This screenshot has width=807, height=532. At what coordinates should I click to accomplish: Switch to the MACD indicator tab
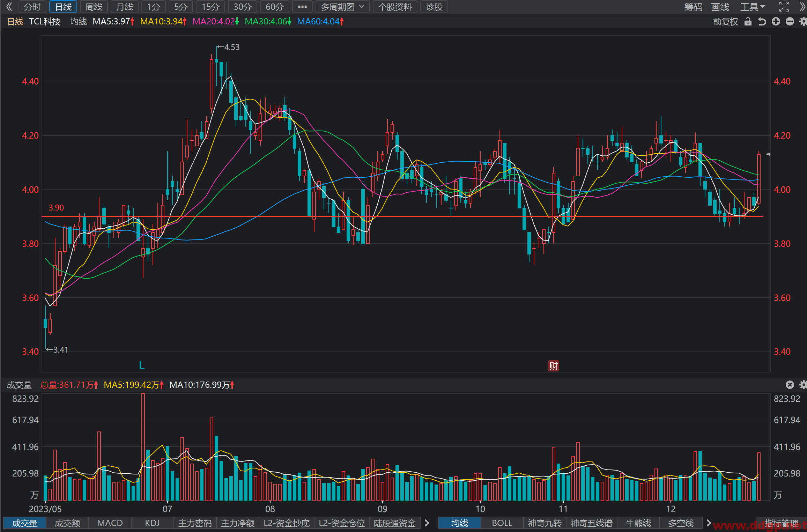tap(110, 523)
